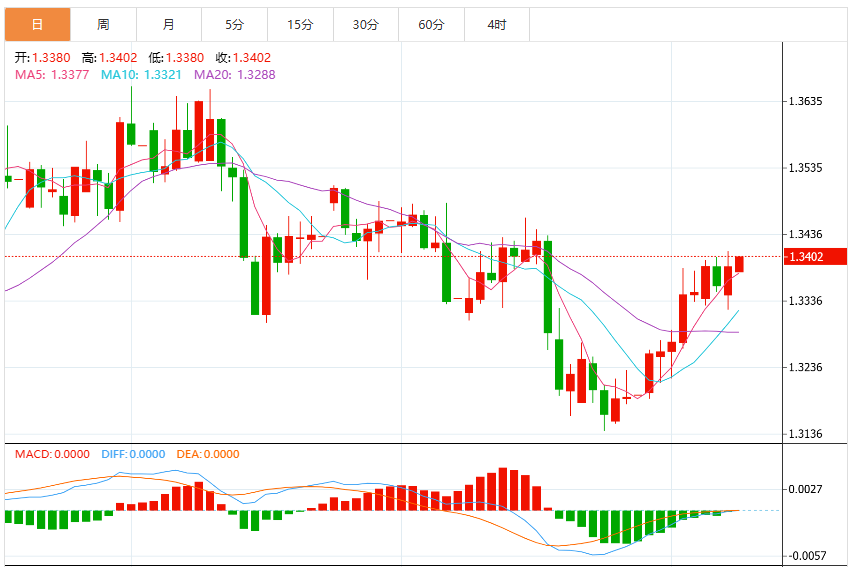Click the 0.0027 MACD axis label
Image resolution: width=852 pixels, height=567 pixels.
pos(805,489)
